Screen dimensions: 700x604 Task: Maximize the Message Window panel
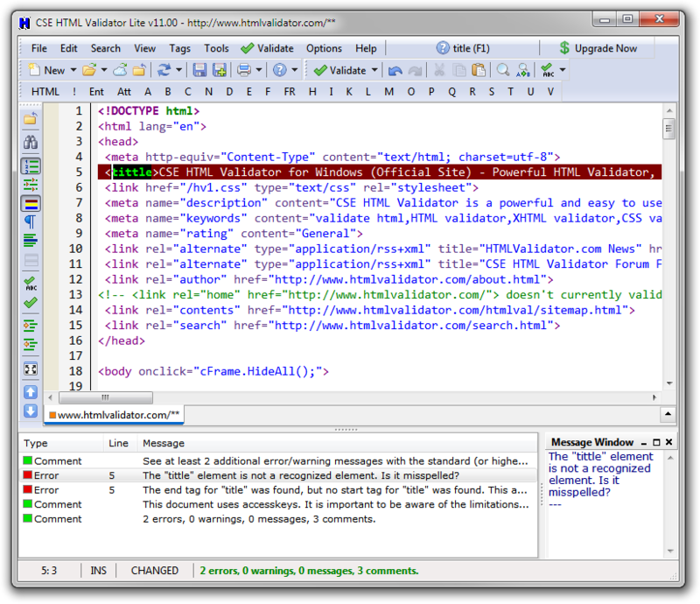tap(656, 442)
